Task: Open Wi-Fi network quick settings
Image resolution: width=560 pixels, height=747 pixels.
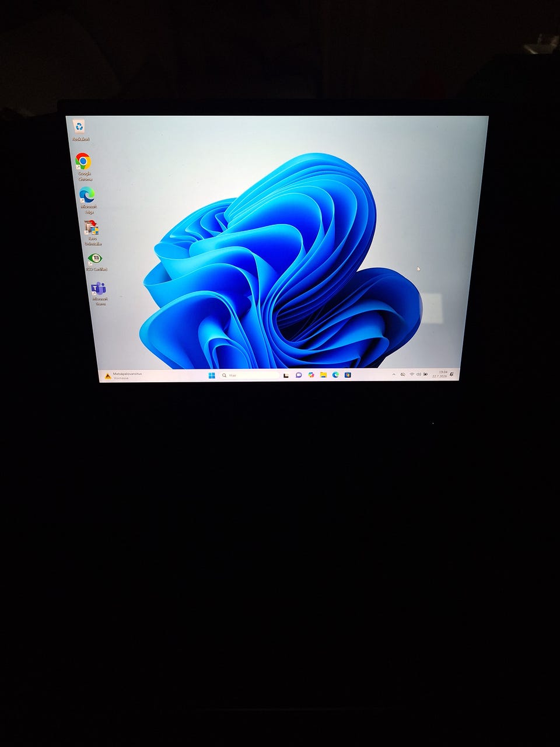Action: [x=412, y=374]
